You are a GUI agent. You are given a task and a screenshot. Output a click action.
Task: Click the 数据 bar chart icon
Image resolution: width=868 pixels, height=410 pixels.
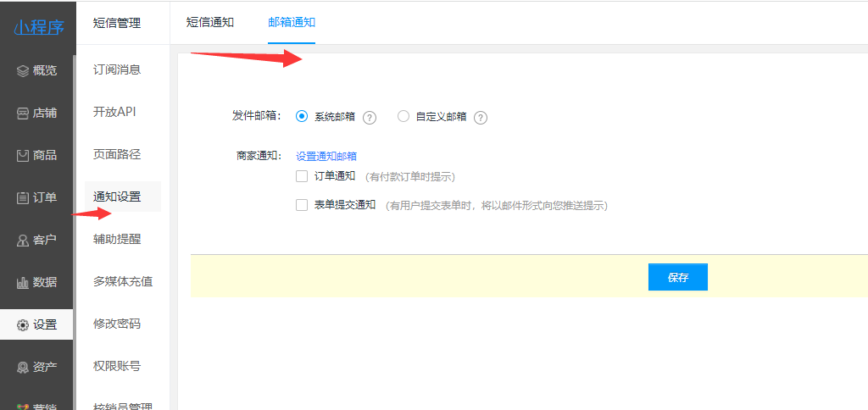coord(22,282)
